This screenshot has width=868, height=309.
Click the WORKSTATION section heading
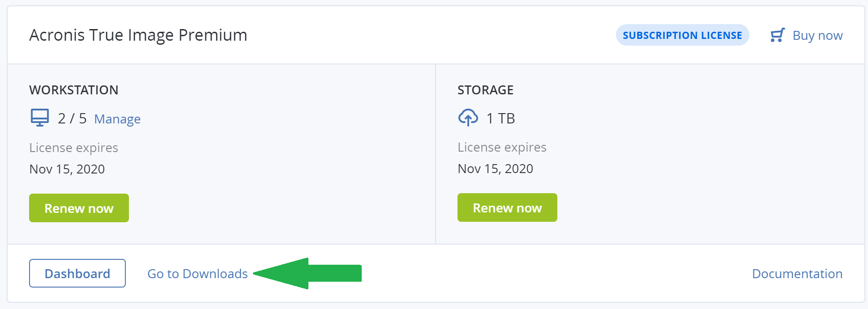point(73,89)
